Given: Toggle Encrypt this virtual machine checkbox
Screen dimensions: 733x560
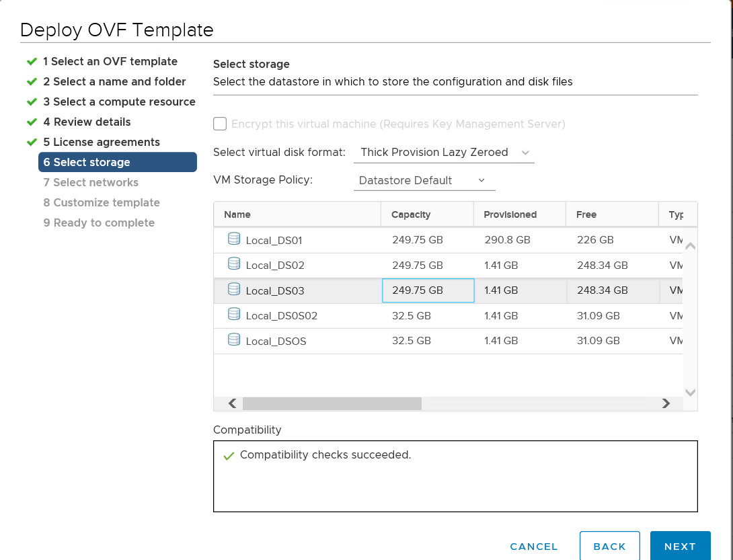Looking at the screenshot, I should 220,124.
